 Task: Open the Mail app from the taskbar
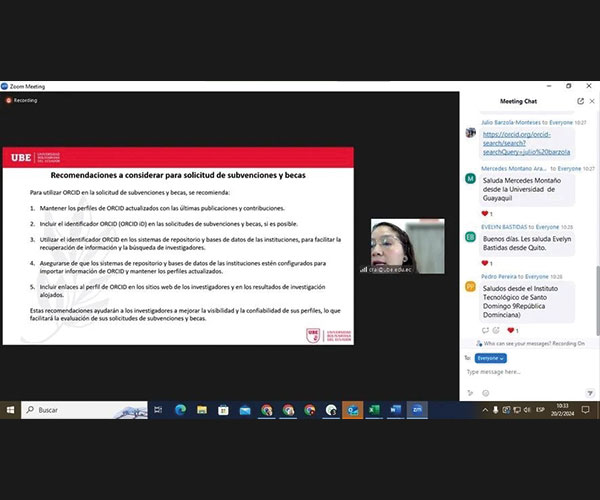(x=245, y=410)
